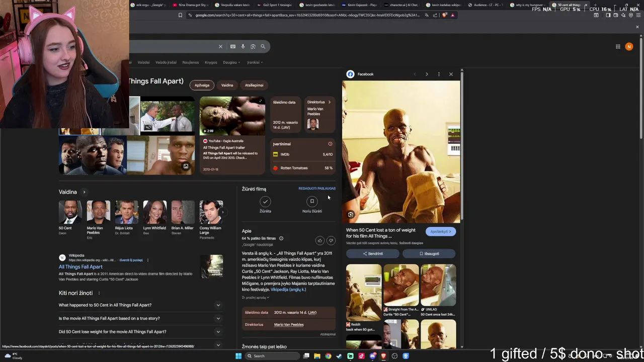644x362 pixels.
Task: Dislike the film with thumbs down
Action: (331, 241)
